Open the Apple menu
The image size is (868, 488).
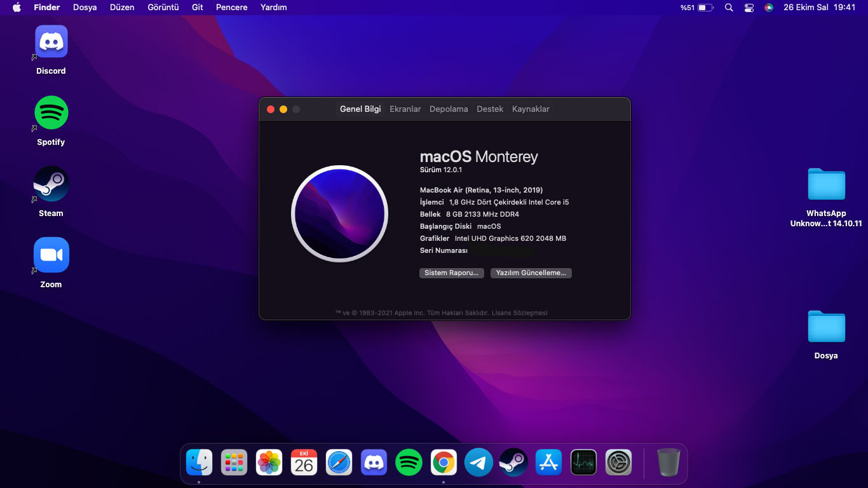click(x=17, y=8)
